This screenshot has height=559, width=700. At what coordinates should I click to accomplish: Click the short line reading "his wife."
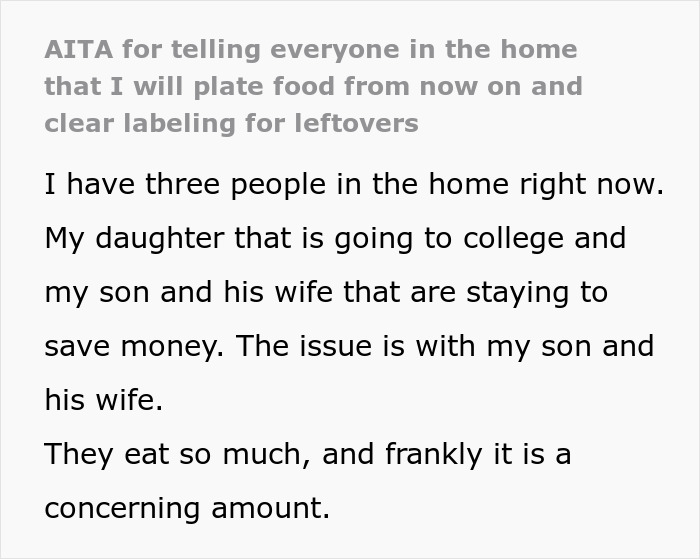[102, 400]
